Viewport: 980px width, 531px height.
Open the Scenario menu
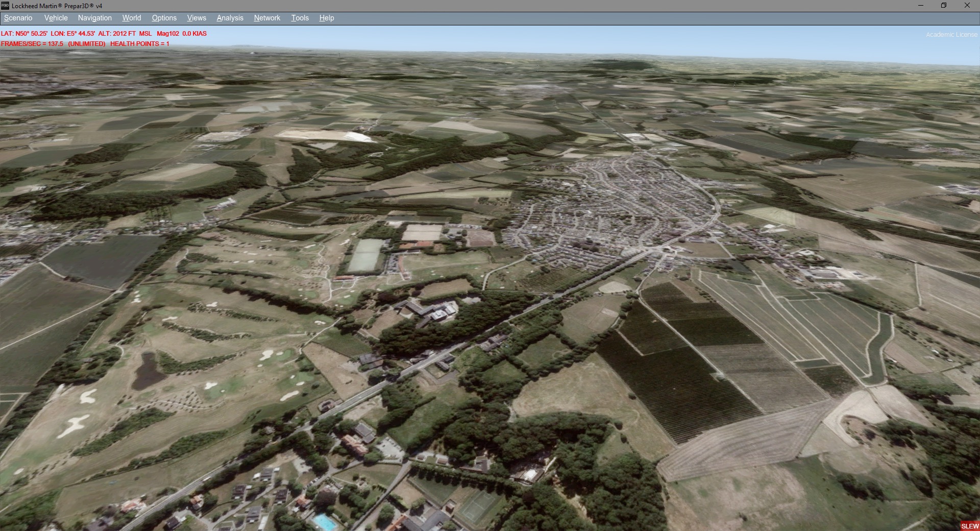tap(18, 18)
